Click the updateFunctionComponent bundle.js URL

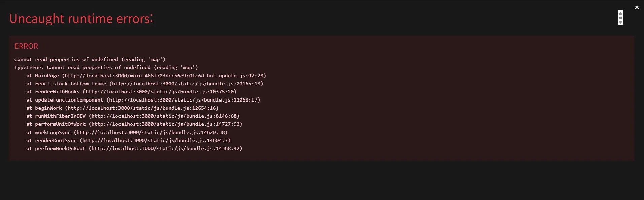coord(183,100)
